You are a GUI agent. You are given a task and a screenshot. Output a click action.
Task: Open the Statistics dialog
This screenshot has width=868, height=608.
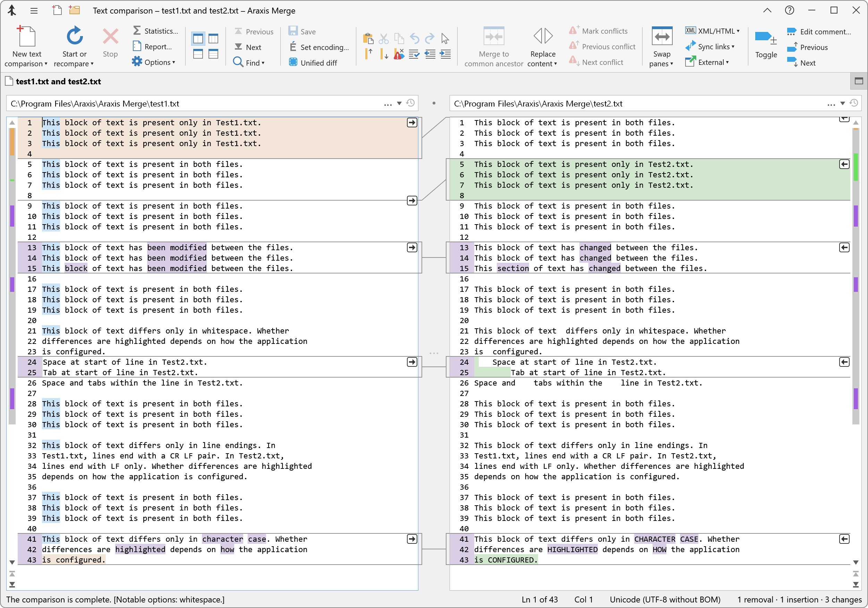[x=155, y=31]
